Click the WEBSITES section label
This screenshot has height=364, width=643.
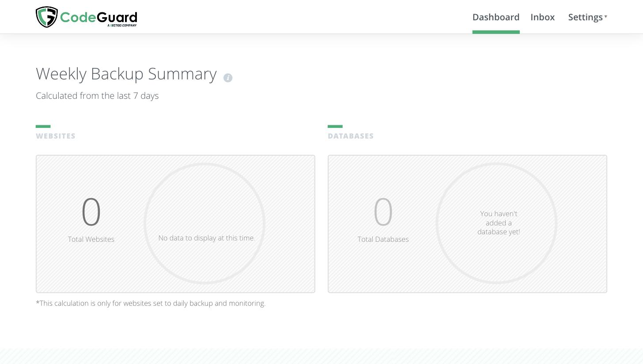coord(56,136)
